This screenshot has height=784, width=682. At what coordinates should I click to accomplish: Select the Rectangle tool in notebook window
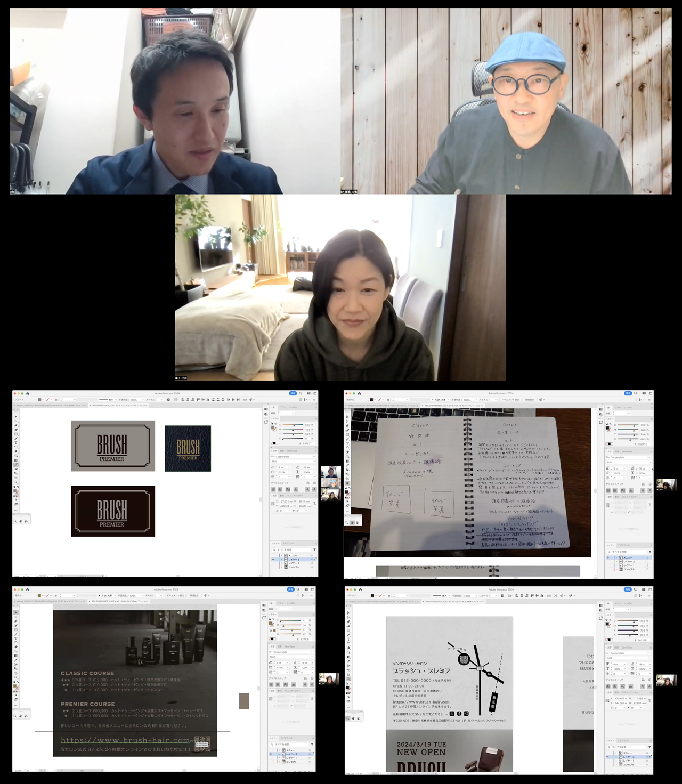[347, 434]
